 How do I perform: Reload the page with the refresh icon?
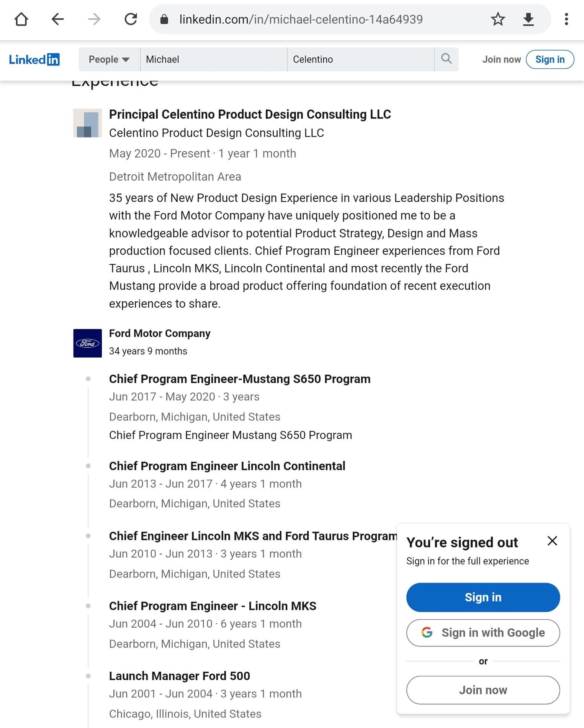131,19
